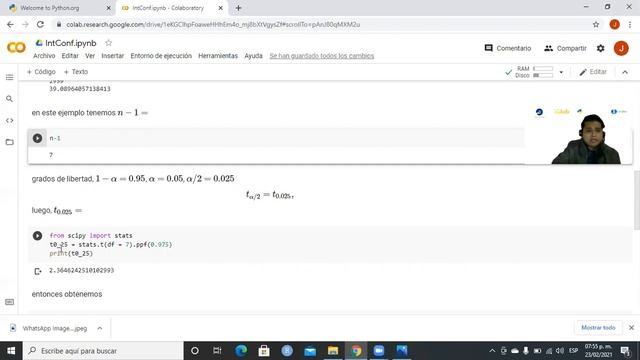The height and width of the screenshot is (360, 640).
Task: Open Microsoft Edge from taskbar
Action: click(241, 351)
